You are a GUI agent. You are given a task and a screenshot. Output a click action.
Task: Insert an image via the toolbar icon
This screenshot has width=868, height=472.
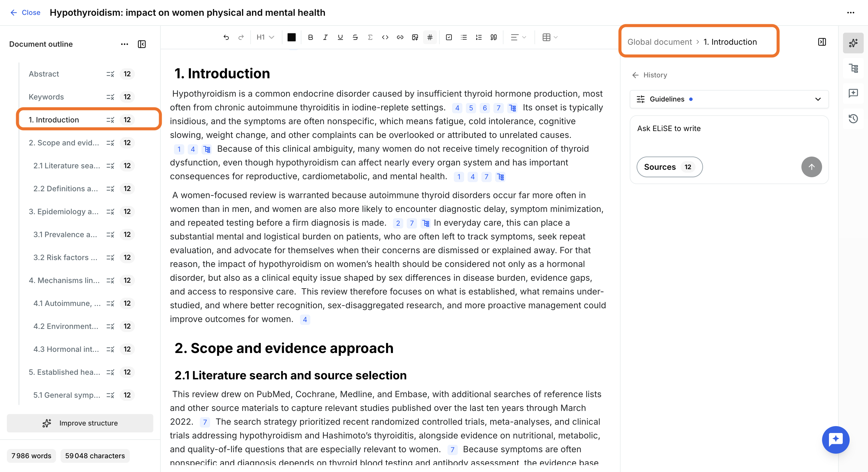pos(415,37)
